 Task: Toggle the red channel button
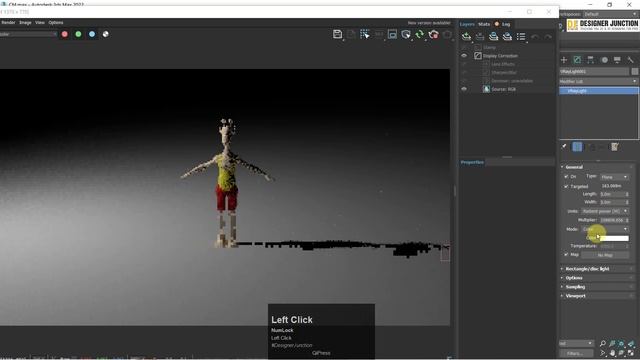click(x=64, y=34)
